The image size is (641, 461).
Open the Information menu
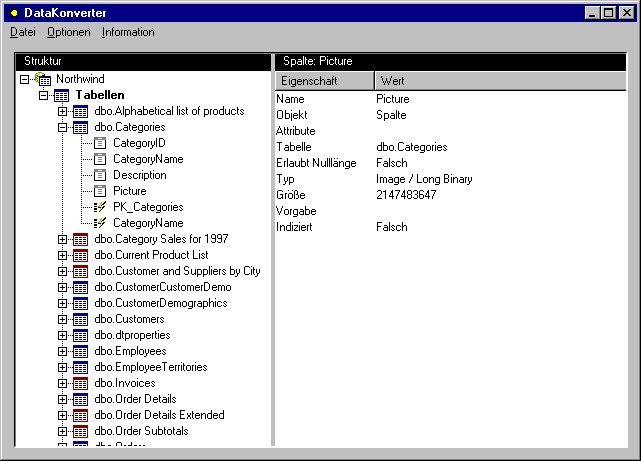pyautogui.click(x=128, y=32)
